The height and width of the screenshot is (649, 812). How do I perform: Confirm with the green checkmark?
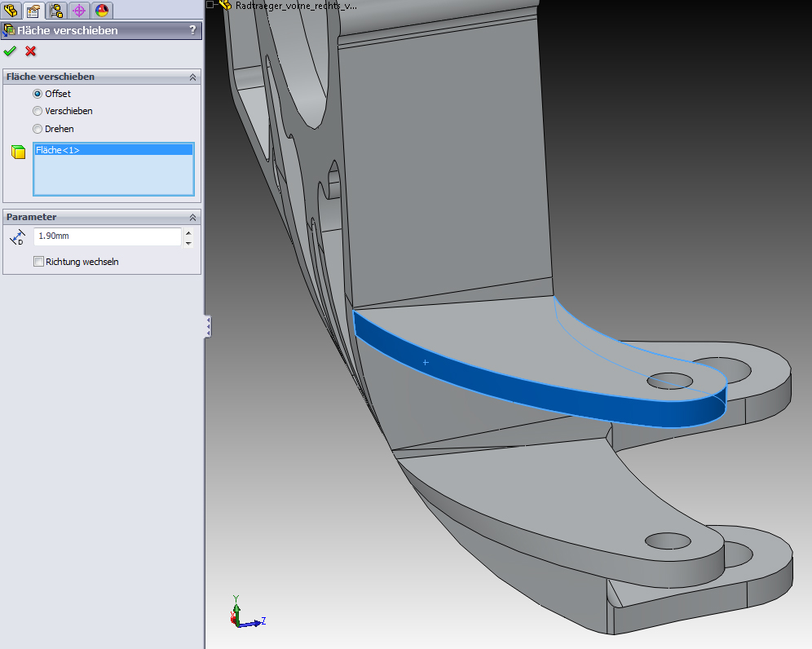point(10,51)
